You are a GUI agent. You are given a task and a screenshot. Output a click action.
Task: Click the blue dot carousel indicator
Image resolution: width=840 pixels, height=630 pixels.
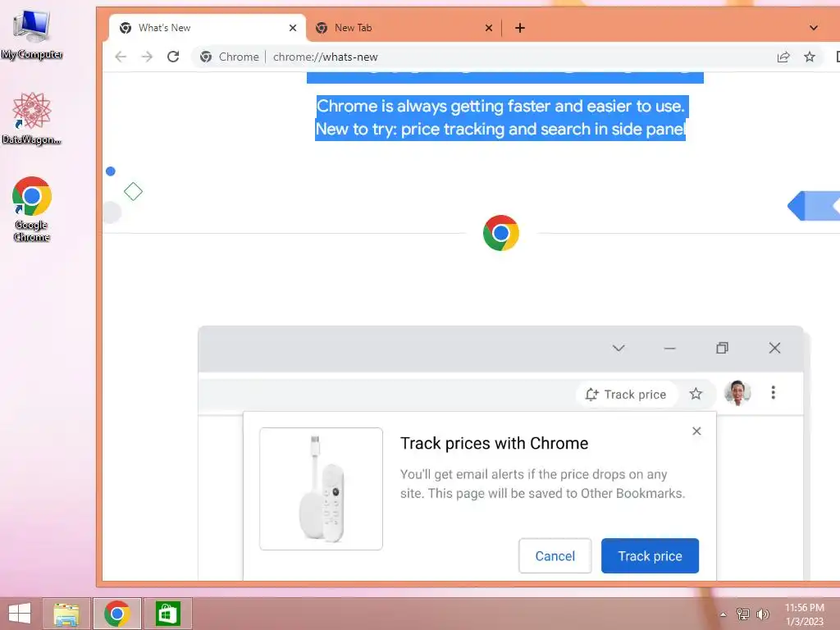coord(111,171)
